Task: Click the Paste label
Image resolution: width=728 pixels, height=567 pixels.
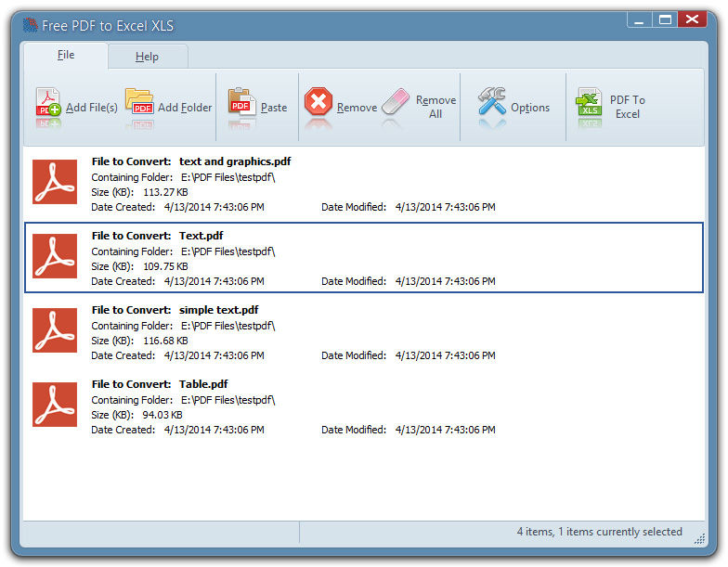Action: click(x=274, y=108)
